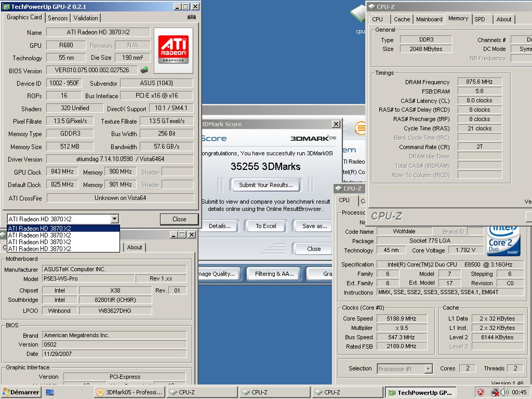Click the To Excel button
The height and width of the screenshot is (399, 532).
pos(265,226)
